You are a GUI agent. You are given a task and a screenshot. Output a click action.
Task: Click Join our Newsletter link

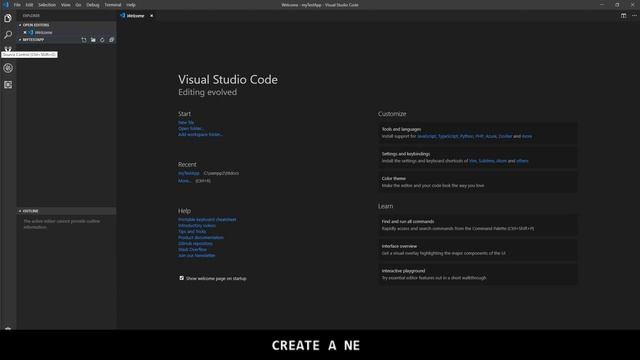tap(196, 256)
